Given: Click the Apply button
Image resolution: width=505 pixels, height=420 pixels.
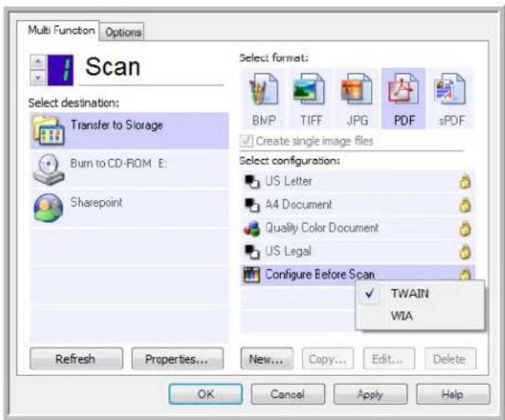Looking at the screenshot, I should click(x=370, y=394).
